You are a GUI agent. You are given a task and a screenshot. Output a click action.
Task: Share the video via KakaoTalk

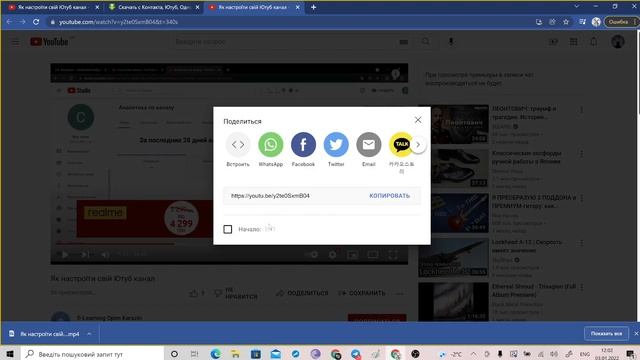[x=401, y=144]
